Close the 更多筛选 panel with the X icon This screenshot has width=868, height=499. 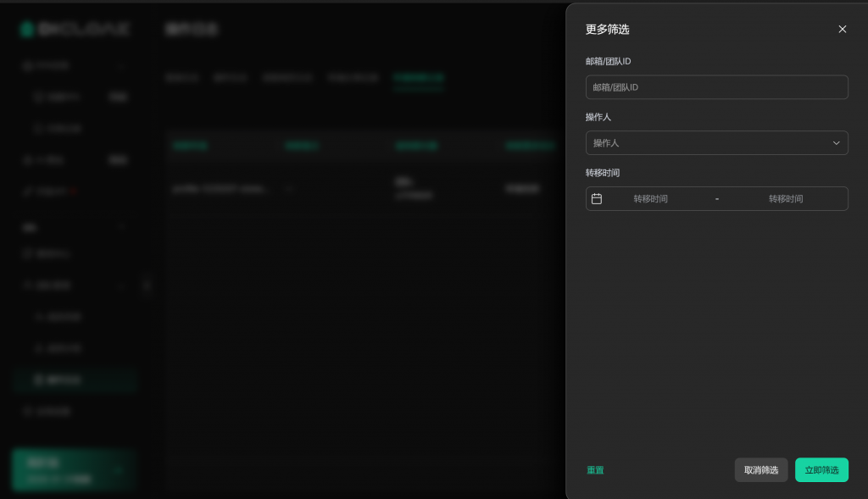(842, 29)
